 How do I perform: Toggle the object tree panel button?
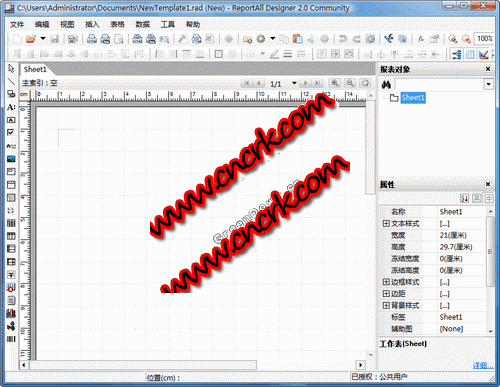pyautogui.click(x=457, y=54)
